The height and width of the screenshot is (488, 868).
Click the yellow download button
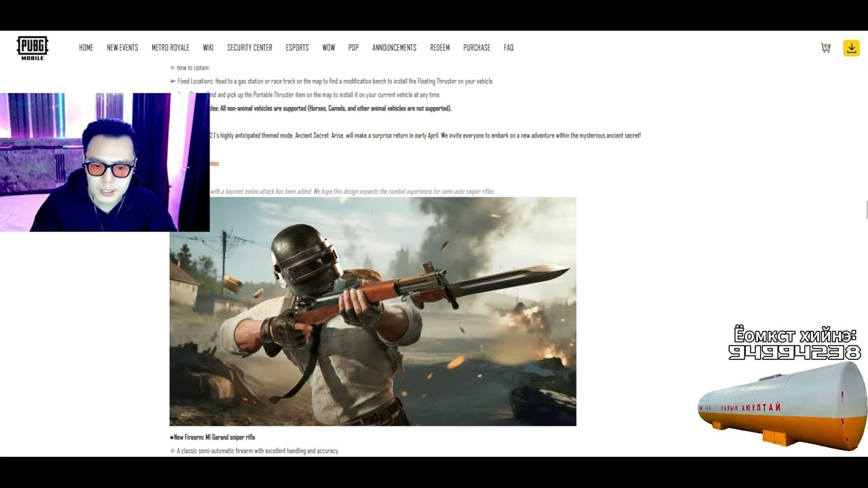(x=851, y=48)
